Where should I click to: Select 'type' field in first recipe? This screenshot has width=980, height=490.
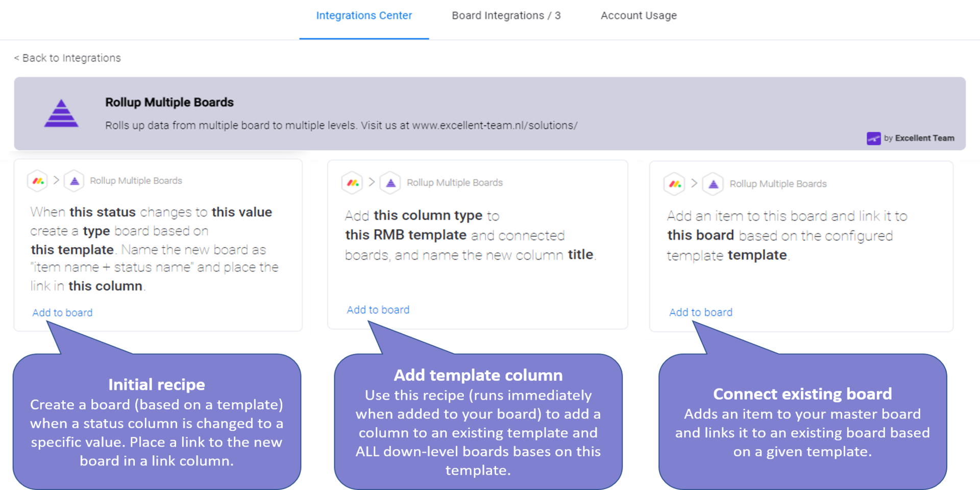click(x=96, y=231)
